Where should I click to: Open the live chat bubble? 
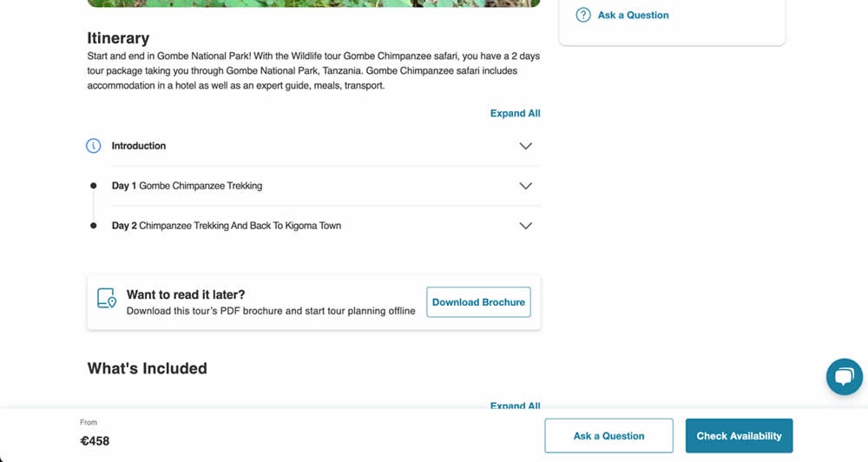coord(844,377)
